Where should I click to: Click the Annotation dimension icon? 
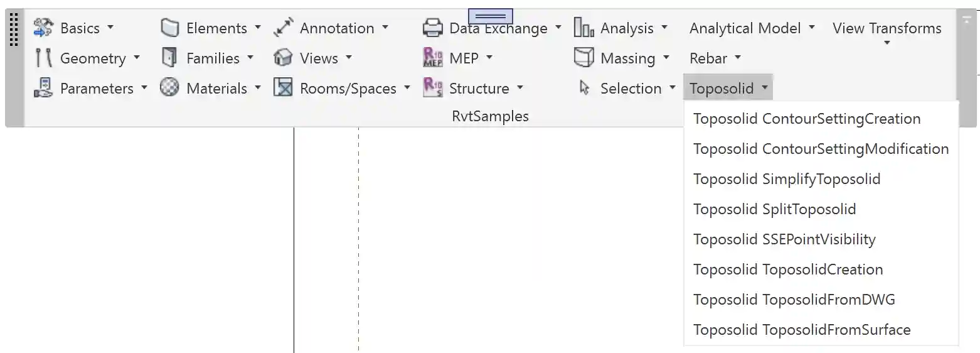coord(284,28)
